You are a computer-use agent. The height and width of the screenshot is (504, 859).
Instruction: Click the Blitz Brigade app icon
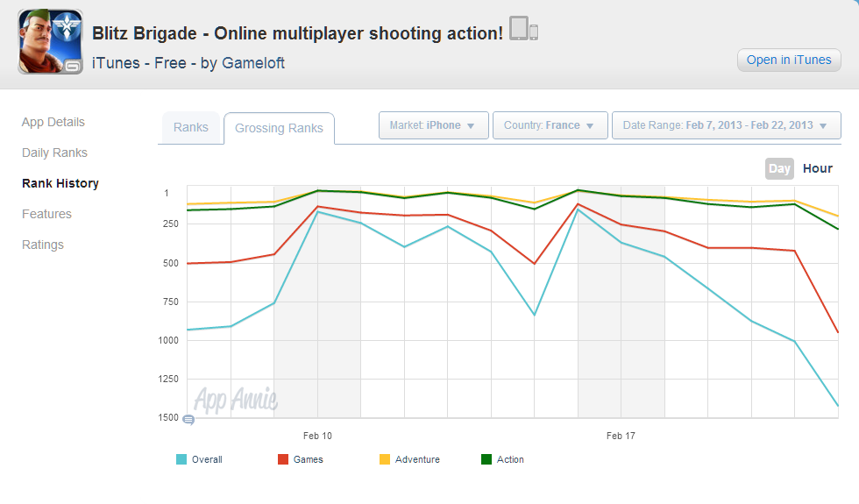click(x=51, y=42)
